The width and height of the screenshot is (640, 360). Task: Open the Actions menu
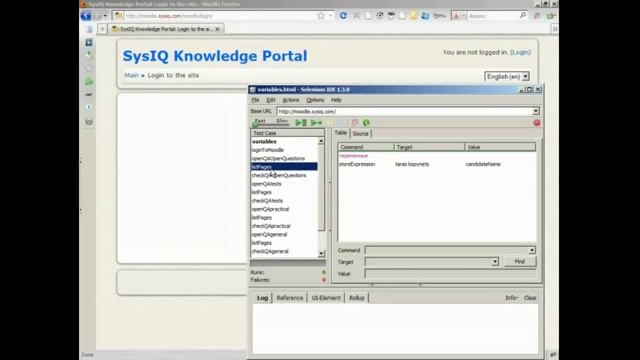(291, 100)
